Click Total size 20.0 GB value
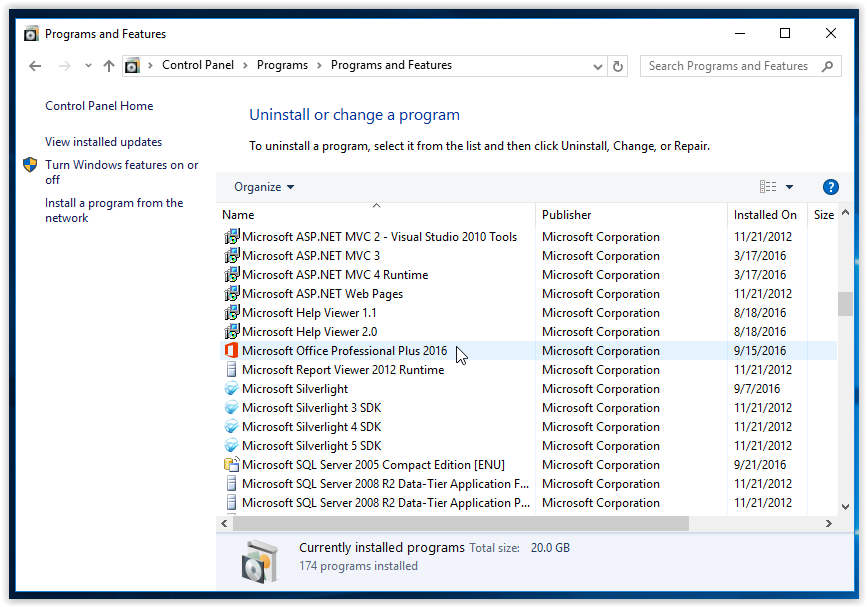The width and height of the screenshot is (867, 607). [550, 548]
